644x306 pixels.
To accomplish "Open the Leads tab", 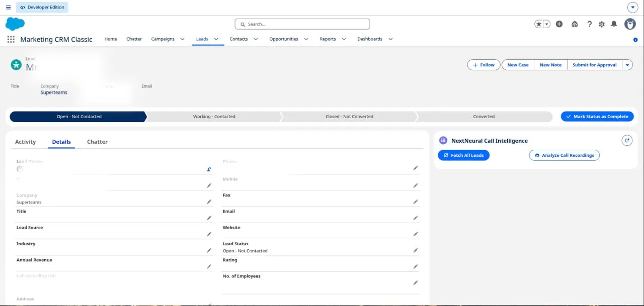I will click(x=202, y=39).
